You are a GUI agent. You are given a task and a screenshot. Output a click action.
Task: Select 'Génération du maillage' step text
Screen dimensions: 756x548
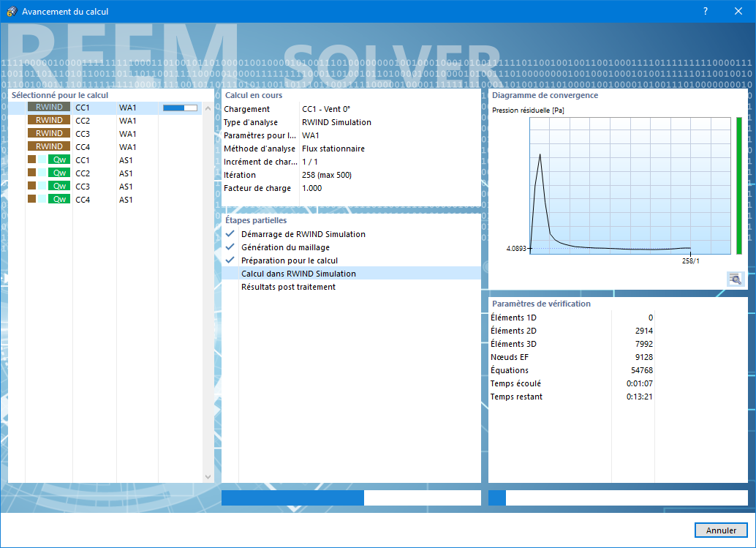285,247
